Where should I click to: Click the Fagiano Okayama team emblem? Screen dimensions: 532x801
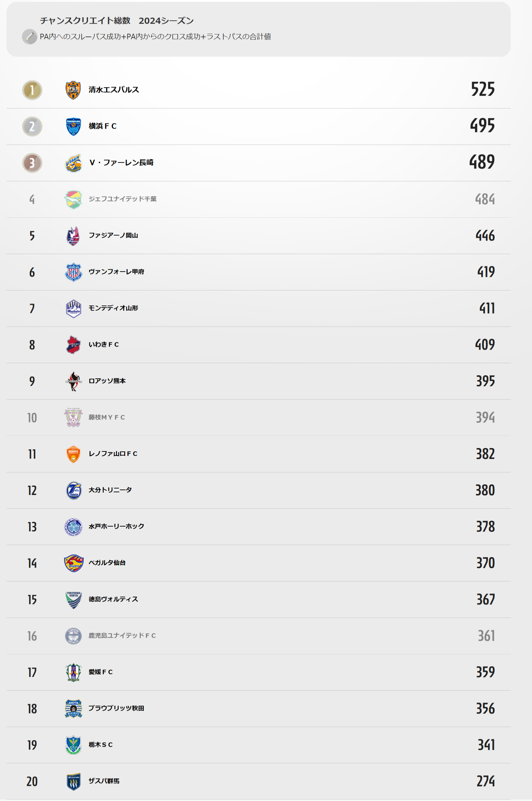(x=73, y=236)
